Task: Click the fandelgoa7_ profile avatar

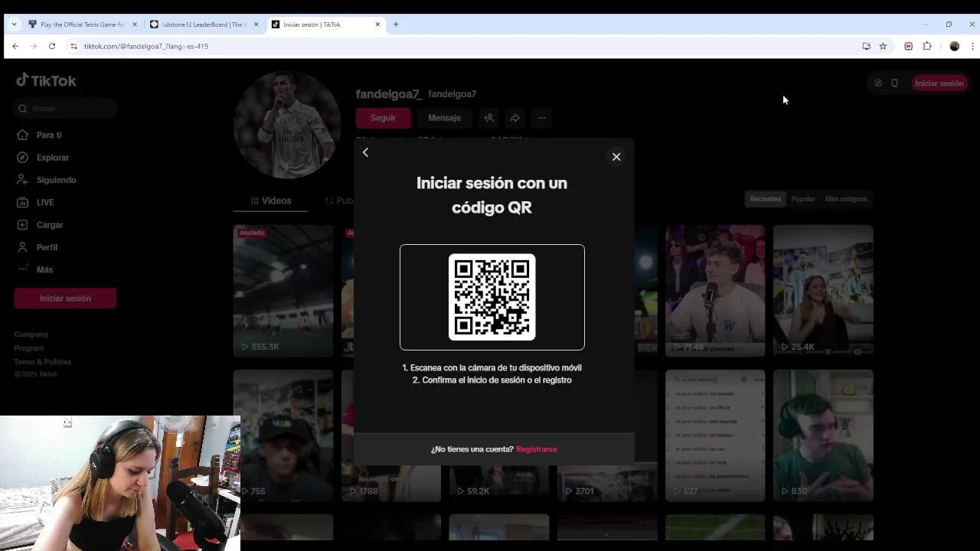Action: click(287, 125)
